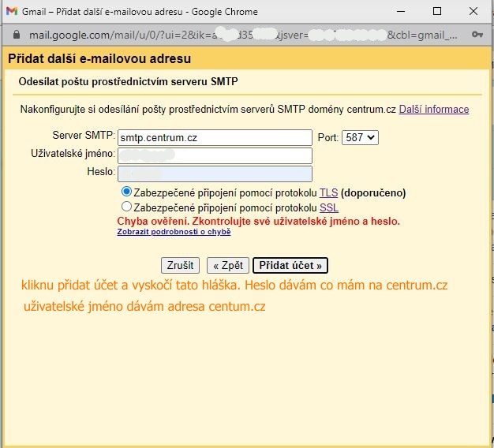Go back with the « Zpět button

[228, 266]
